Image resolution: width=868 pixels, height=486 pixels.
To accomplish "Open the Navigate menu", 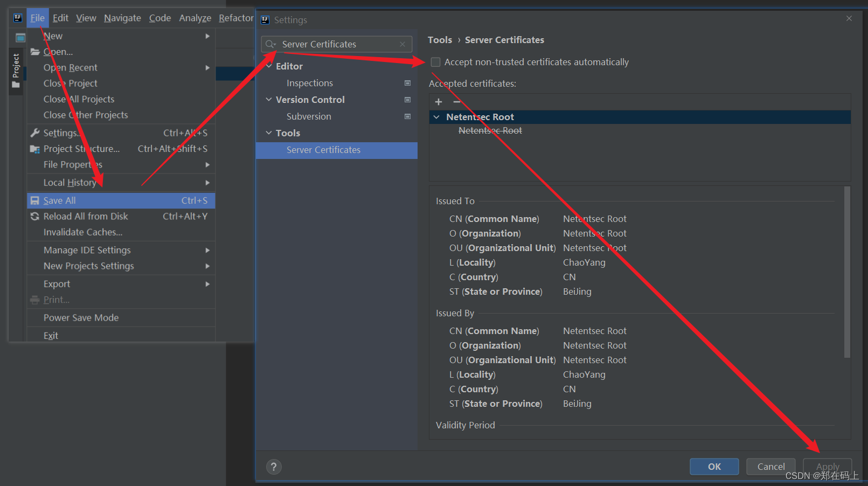I will 122,17.
